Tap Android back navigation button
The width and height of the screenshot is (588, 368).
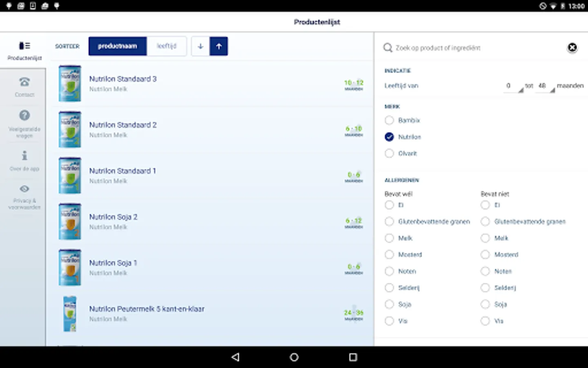235,357
